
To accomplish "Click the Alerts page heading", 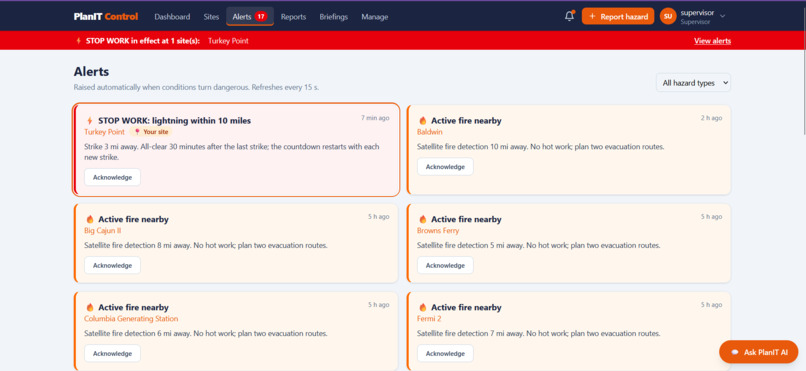I will coord(91,72).
